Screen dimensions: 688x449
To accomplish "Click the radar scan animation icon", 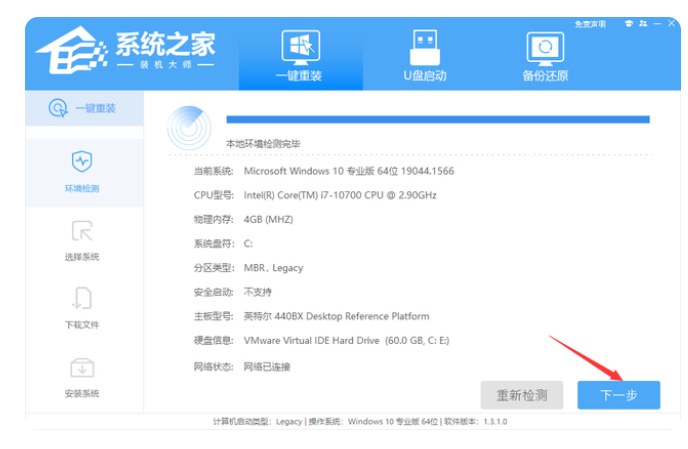I will click(189, 128).
